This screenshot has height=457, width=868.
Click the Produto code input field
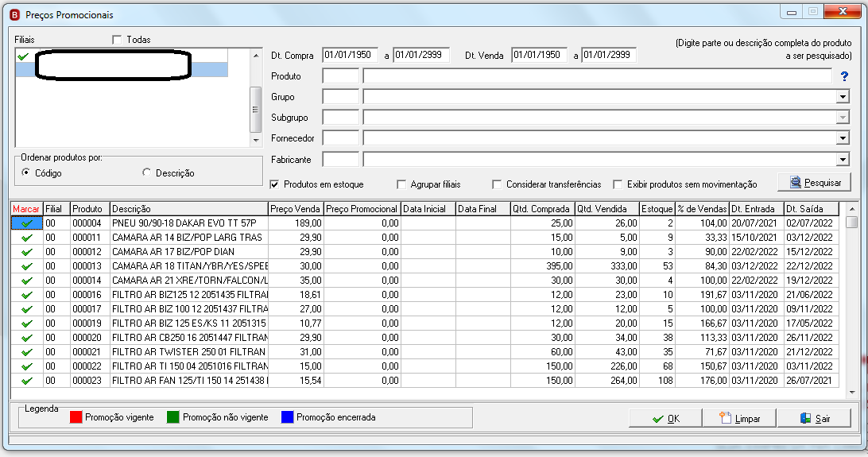[x=340, y=76]
